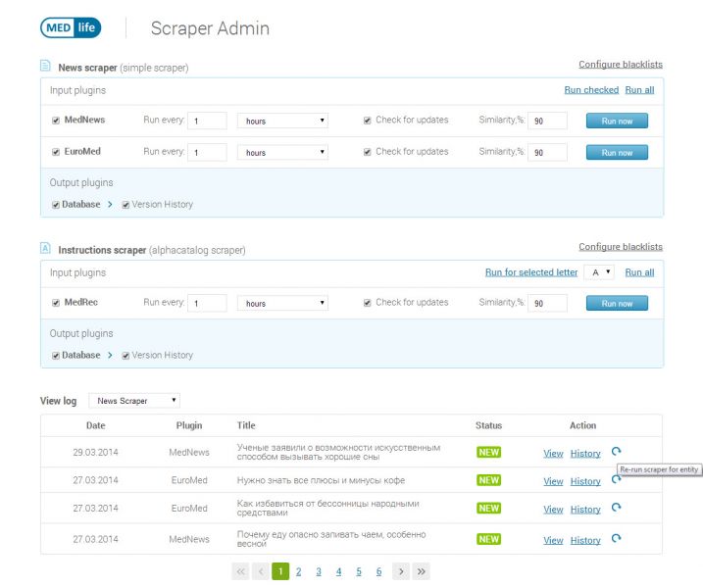Go to the next log page
This screenshot has width=703, height=588.
401,571
